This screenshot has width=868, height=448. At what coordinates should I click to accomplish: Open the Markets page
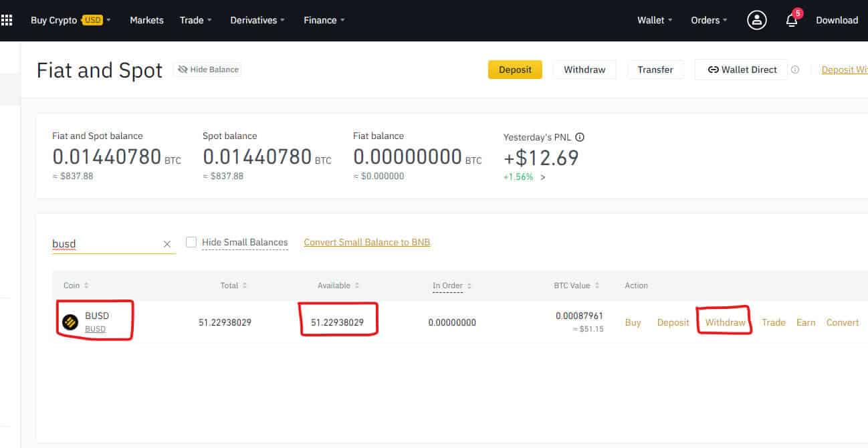146,20
